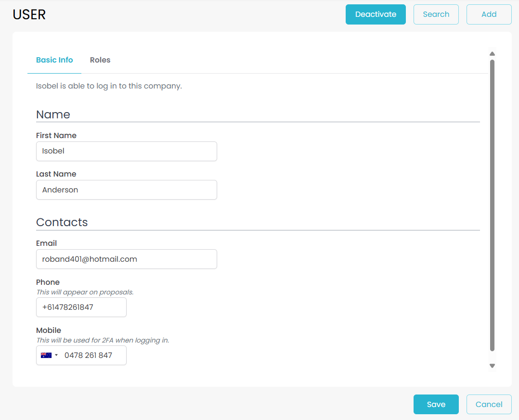Click the scroll up arrow in the form panel

[x=492, y=54]
